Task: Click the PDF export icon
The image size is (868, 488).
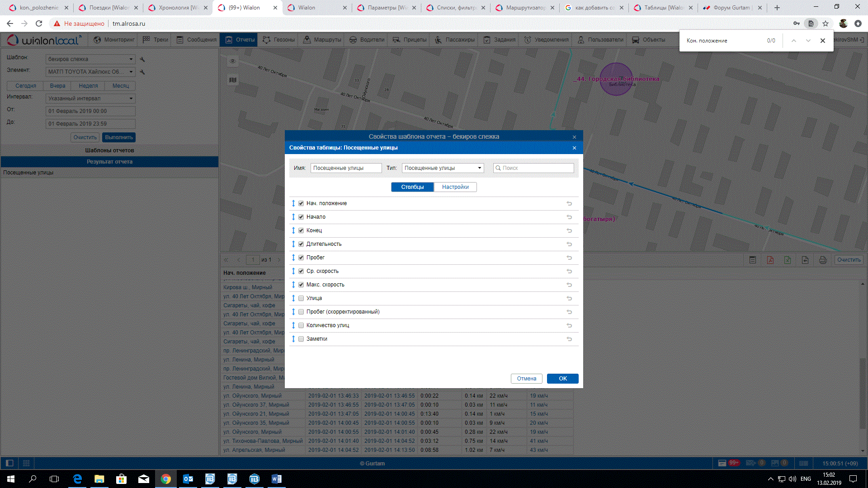Action: (770, 260)
